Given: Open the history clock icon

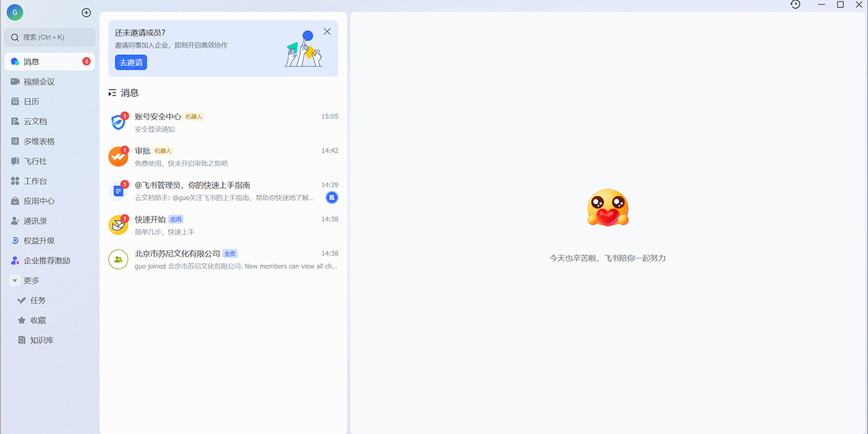Looking at the screenshot, I should [x=796, y=5].
